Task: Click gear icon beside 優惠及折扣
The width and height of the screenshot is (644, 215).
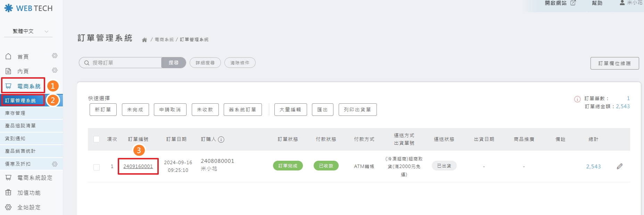Action: pyautogui.click(x=55, y=164)
